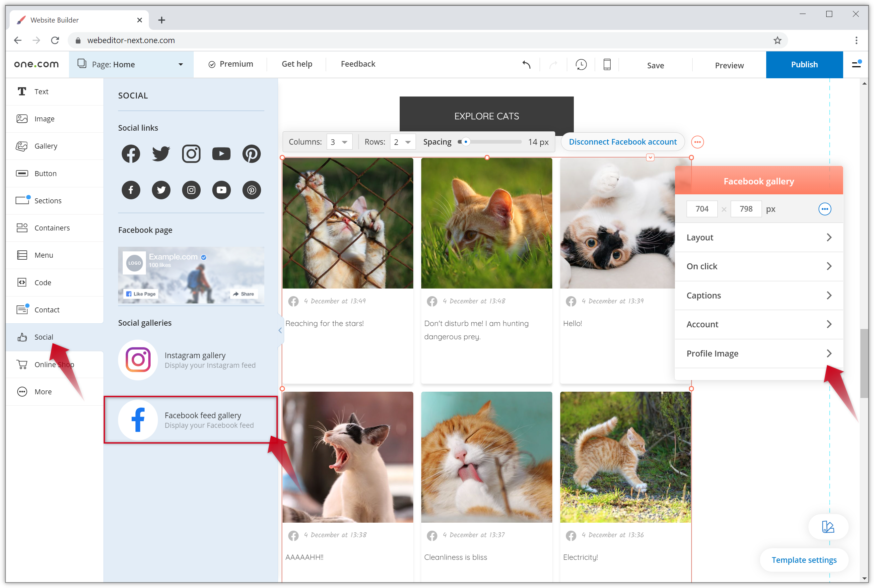This screenshot has height=588, width=874.
Task: Click the undo arrow icon
Action: (526, 65)
